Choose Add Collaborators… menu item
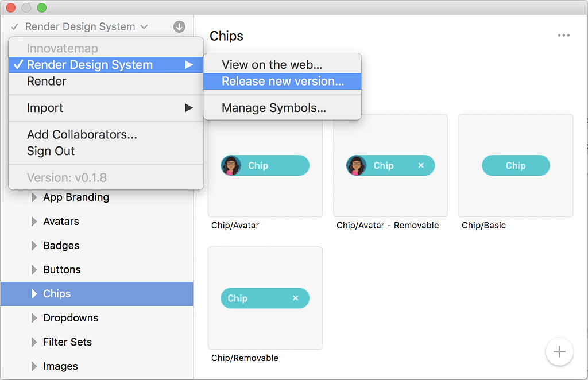 tap(106, 134)
